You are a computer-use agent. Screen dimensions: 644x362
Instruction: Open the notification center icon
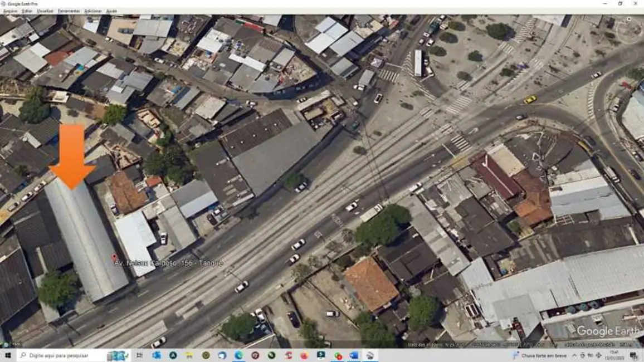[633, 355]
